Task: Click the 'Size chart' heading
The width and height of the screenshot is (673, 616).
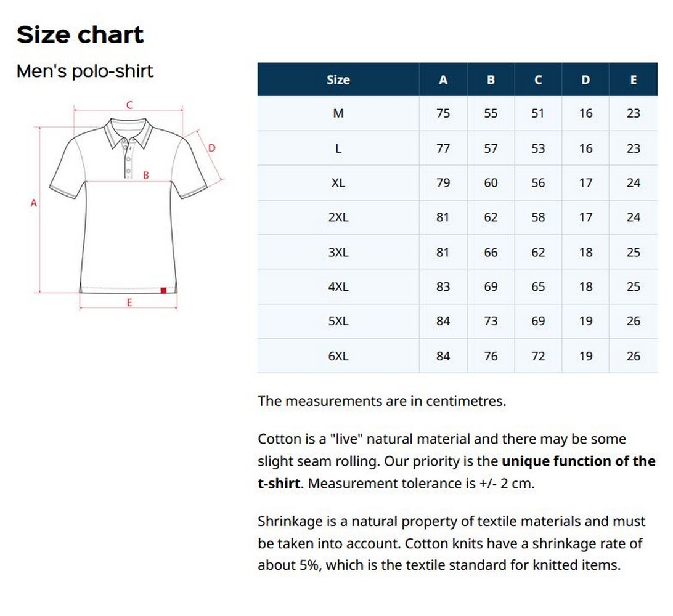Action: 80,34
